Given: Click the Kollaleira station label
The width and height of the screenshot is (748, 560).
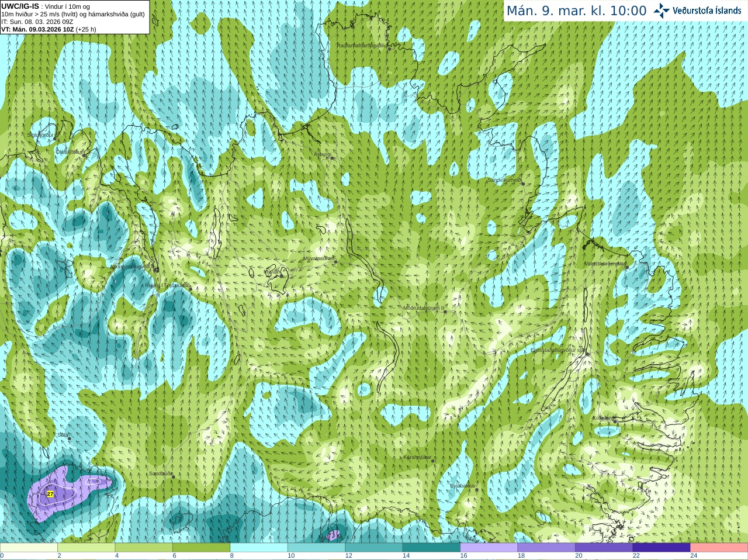Looking at the screenshot, I should pos(604,418).
